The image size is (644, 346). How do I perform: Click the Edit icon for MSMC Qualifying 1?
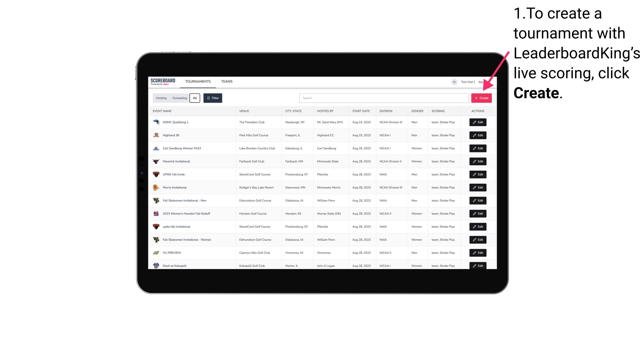click(477, 122)
